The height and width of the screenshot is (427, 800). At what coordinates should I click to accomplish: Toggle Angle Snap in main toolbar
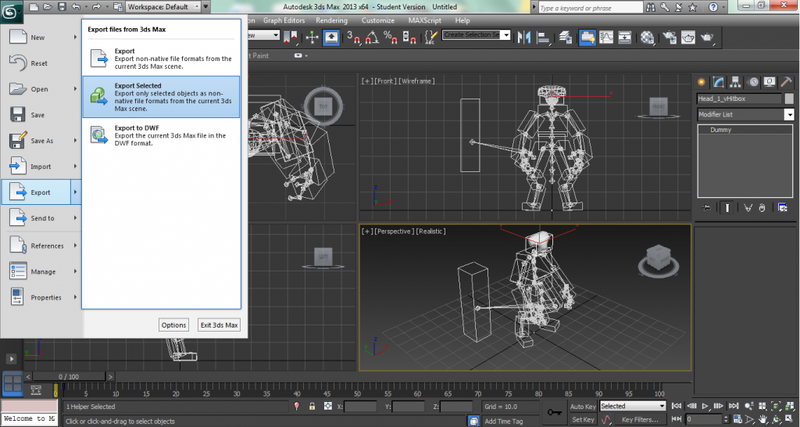click(x=372, y=37)
